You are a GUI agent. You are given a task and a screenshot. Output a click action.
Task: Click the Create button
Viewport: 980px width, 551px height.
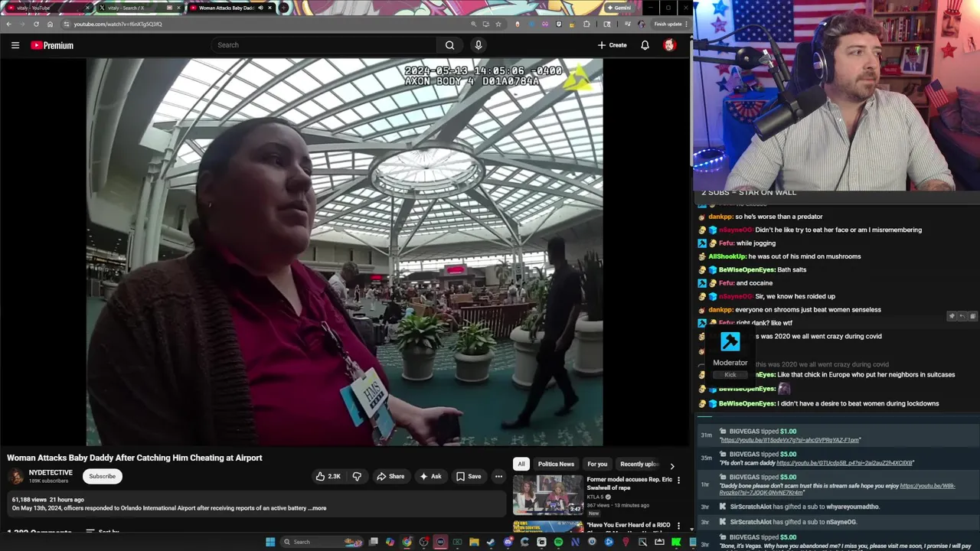coord(612,45)
